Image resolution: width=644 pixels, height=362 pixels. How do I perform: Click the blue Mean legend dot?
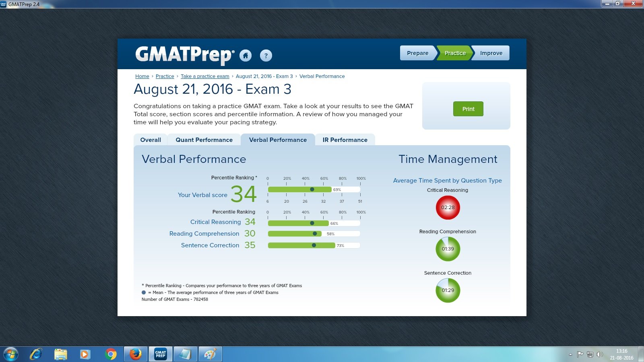(x=143, y=292)
